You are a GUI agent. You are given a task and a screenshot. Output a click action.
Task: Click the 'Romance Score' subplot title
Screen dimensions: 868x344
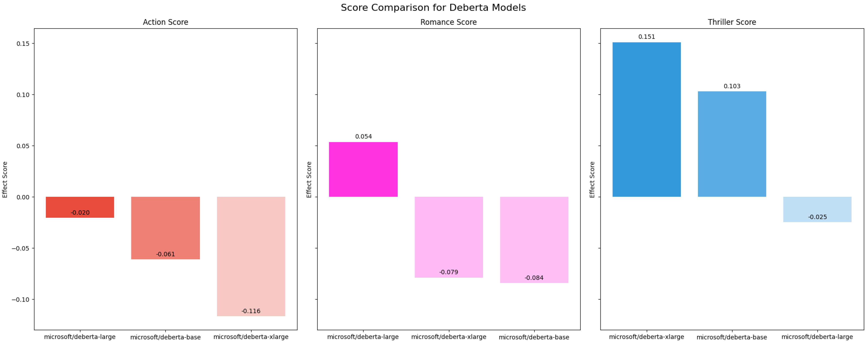pyautogui.click(x=448, y=22)
